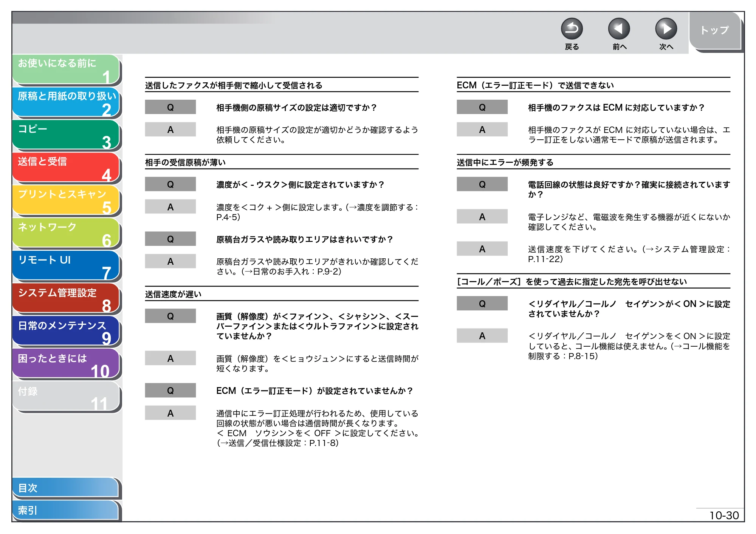Click question 濃度が＜-ウスク＞側に設定されていますか？
The width and height of the screenshot is (756, 534).
301,185
